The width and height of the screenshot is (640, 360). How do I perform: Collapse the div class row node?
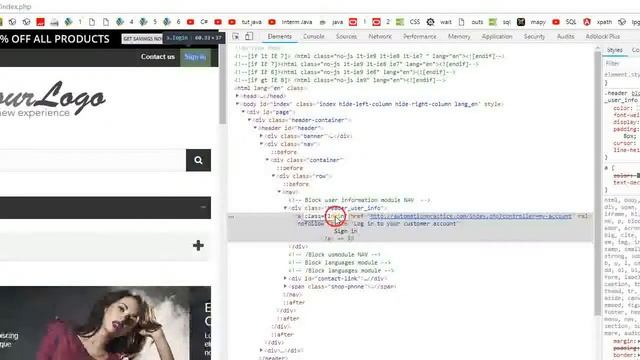tap(273, 176)
